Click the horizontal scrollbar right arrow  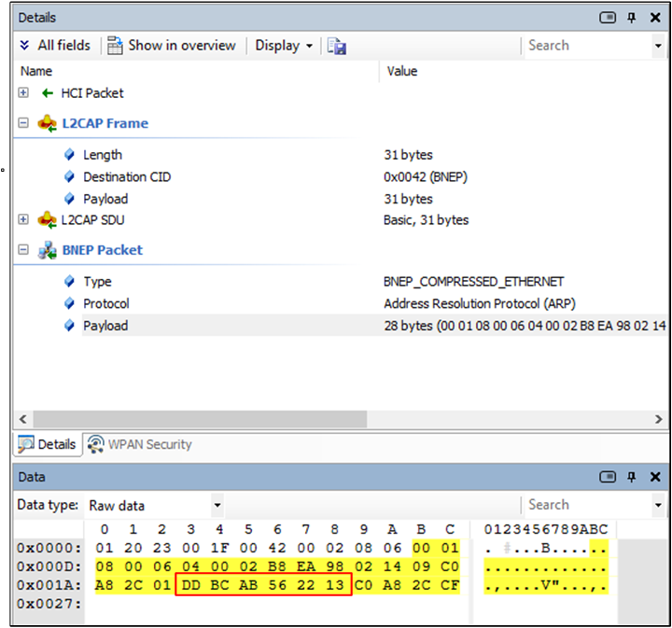(658, 419)
